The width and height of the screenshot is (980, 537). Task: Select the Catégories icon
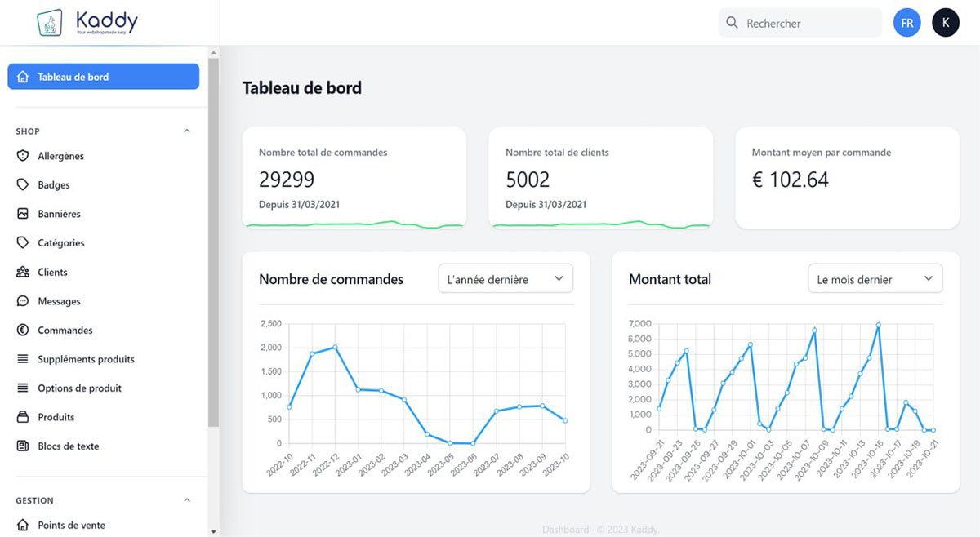click(23, 242)
